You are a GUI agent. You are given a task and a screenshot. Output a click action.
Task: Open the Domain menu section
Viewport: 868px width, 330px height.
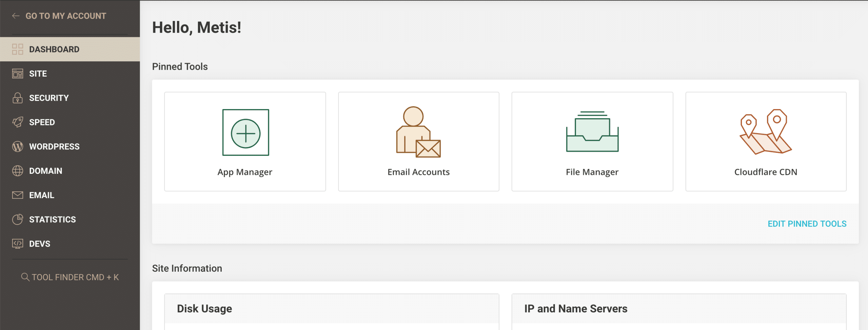tap(70, 171)
